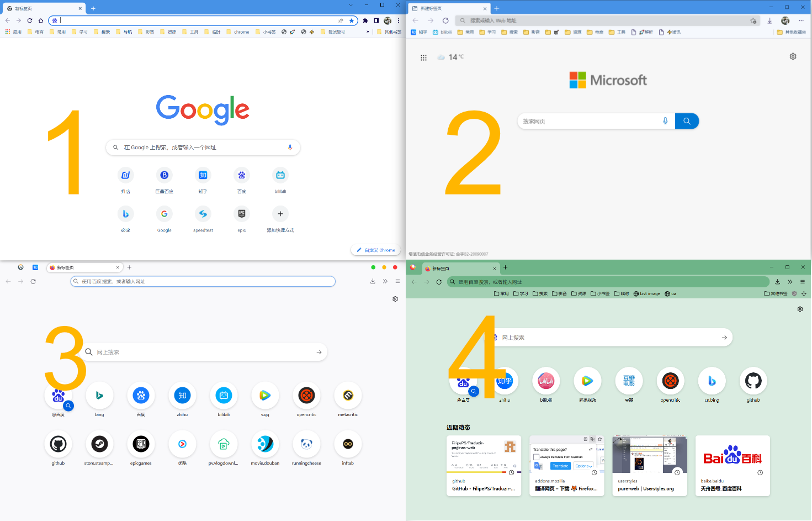Select 新标签页 tab in bottom-left Firefox window

pyautogui.click(x=84, y=267)
